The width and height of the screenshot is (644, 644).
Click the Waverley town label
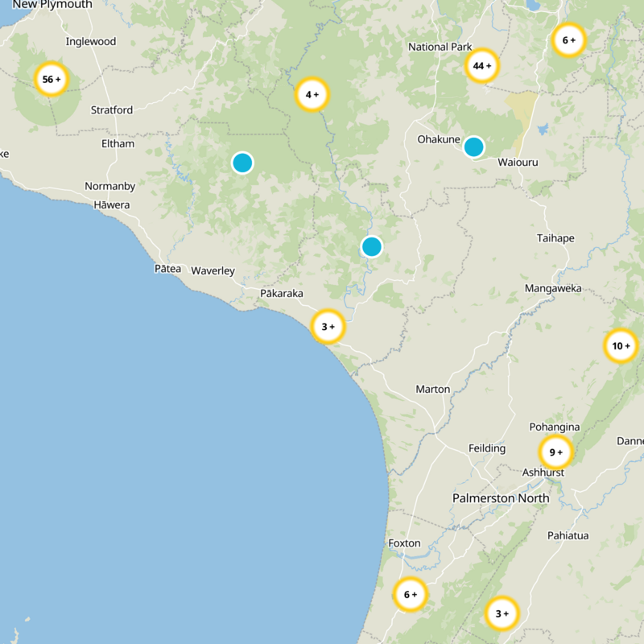click(213, 270)
